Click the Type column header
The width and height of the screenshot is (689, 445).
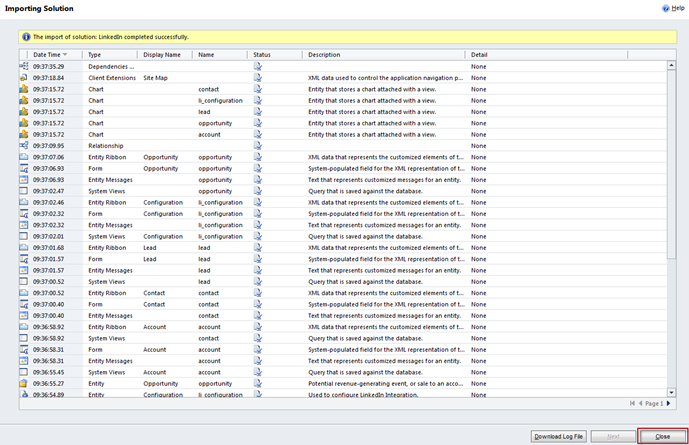pos(110,54)
